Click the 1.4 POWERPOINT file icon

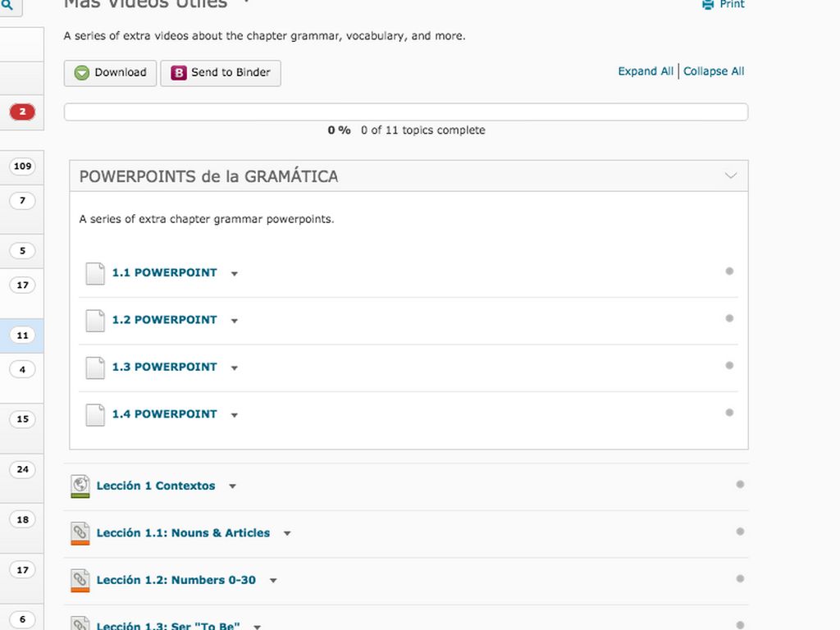coord(95,414)
